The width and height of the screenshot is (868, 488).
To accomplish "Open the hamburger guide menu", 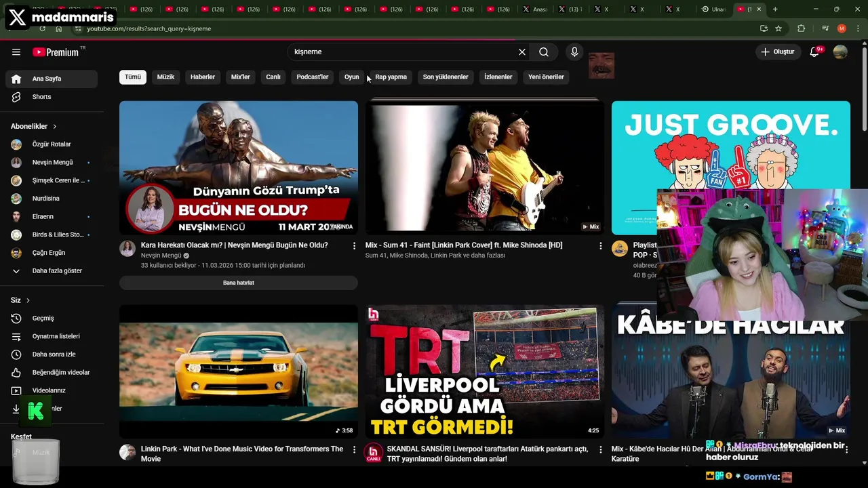I will point(16,52).
